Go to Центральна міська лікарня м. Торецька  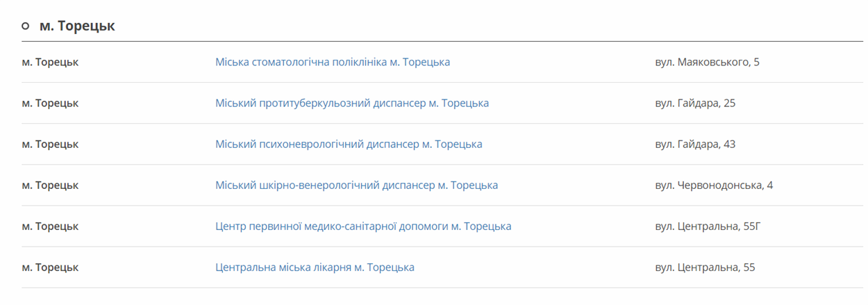pyautogui.click(x=315, y=267)
